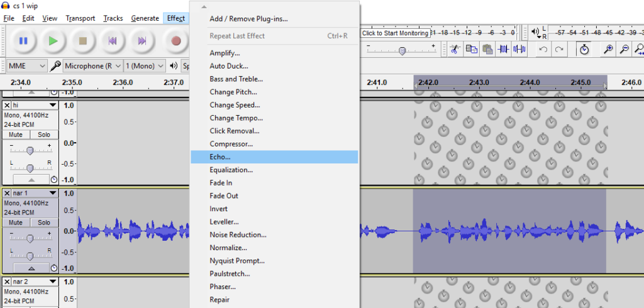Click the nar 1 track gain slider

(x=30, y=238)
